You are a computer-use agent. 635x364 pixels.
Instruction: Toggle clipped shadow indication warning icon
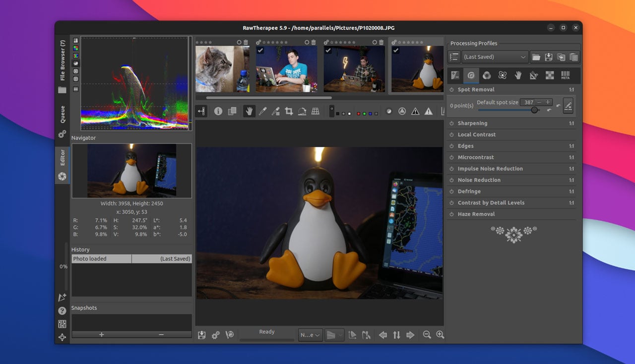(x=415, y=112)
